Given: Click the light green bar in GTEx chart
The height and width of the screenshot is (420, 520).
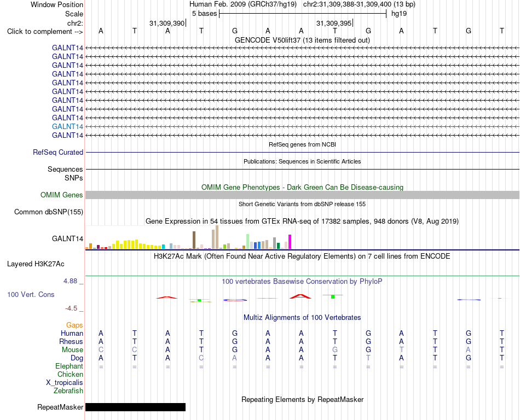Looking at the screenshot, I should (248, 242).
